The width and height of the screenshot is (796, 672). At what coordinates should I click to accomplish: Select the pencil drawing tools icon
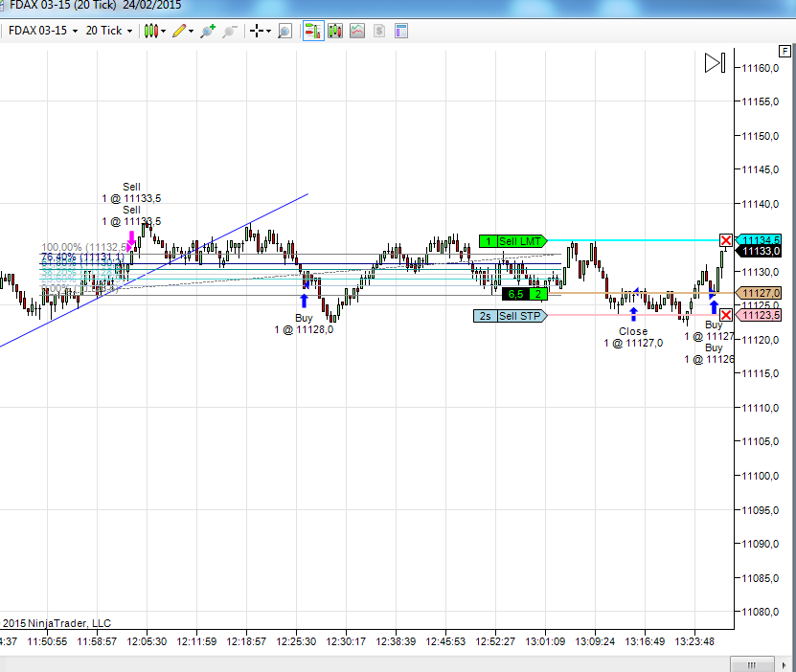click(179, 31)
